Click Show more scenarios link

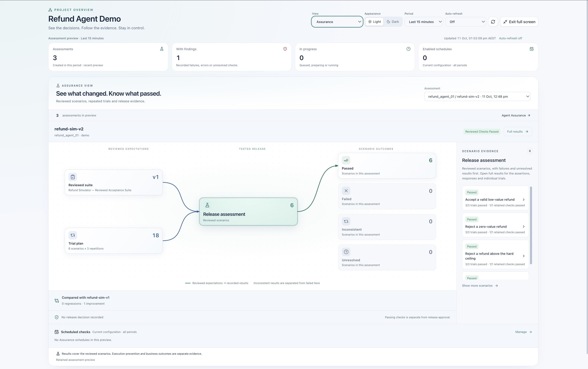[480, 286]
